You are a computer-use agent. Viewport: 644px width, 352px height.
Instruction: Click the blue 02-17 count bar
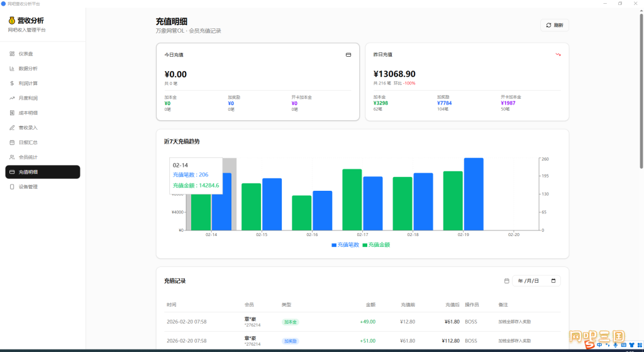coord(373,203)
